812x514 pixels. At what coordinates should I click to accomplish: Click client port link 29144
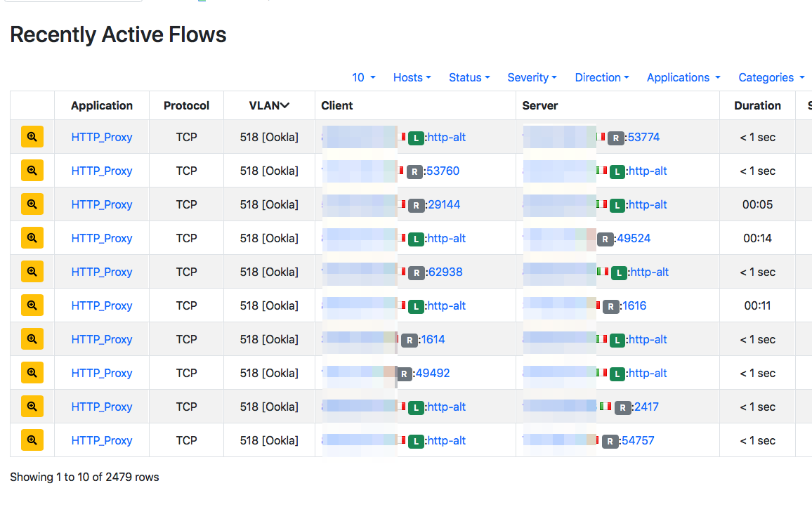coord(445,204)
